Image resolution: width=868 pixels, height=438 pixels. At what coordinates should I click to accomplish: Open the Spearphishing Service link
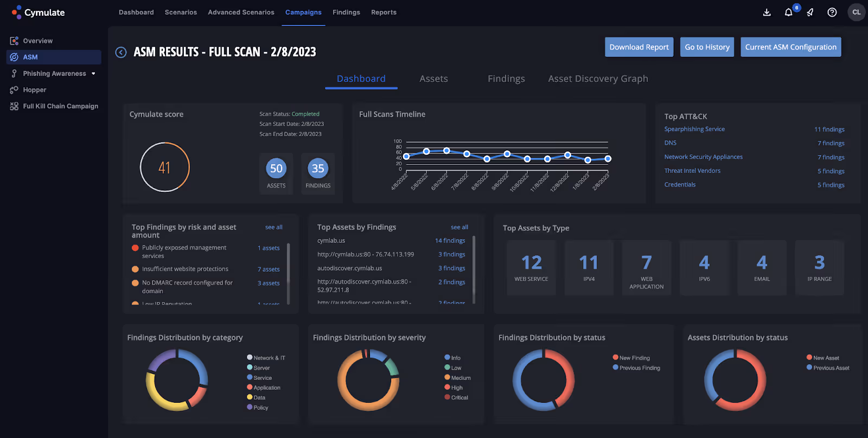tap(694, 129)
